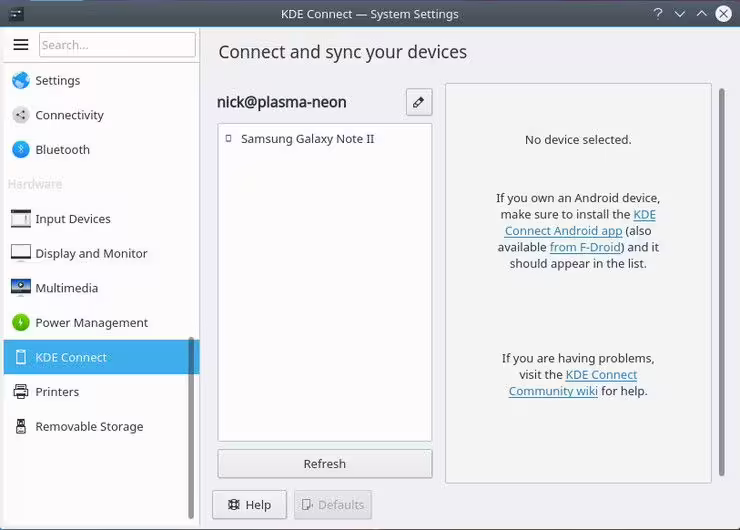740x530 pixels.
Task: Click the nick@plasma-neon device name
Action: point(282,102)
